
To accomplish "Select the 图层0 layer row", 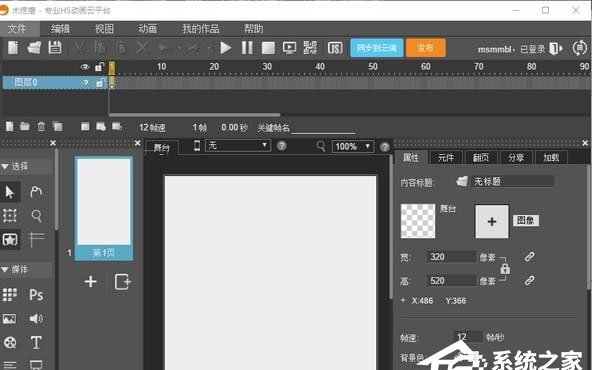I will pyautogui.click(x=55, y=83).
